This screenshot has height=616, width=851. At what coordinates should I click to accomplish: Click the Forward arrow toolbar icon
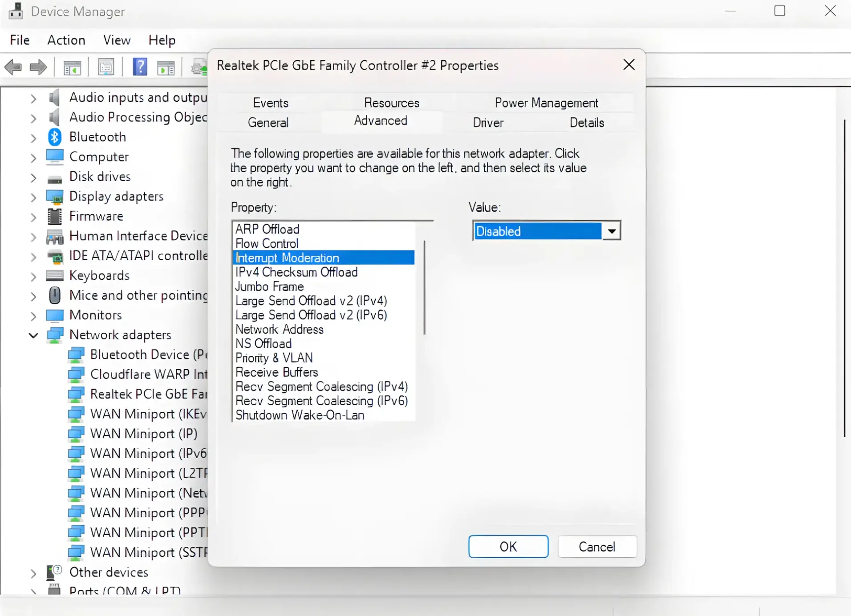38,68
